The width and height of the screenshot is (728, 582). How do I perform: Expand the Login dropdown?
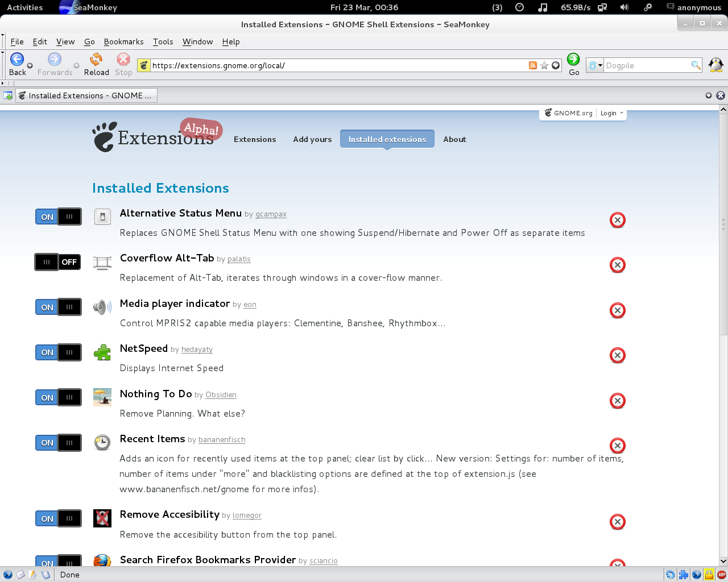(612, 113)
